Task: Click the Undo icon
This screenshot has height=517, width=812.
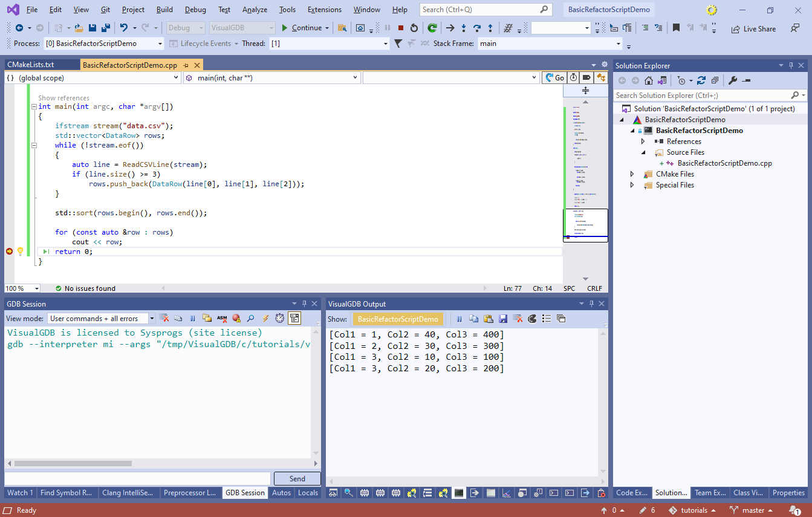Action: coord(124,28)
